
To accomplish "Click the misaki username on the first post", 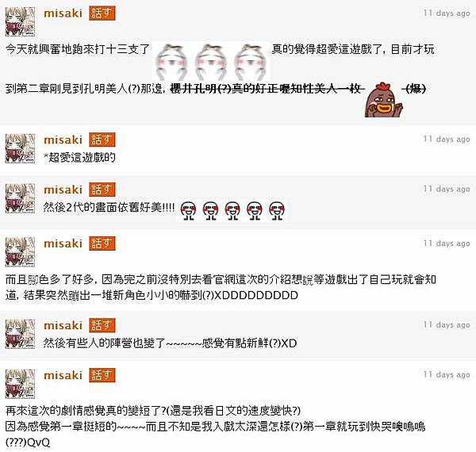I will 63,13.
